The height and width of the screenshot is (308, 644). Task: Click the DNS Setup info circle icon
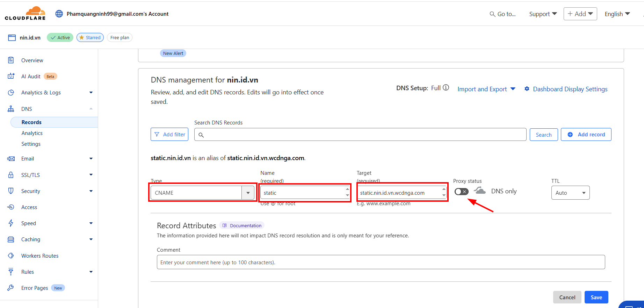tap(446, 88)
